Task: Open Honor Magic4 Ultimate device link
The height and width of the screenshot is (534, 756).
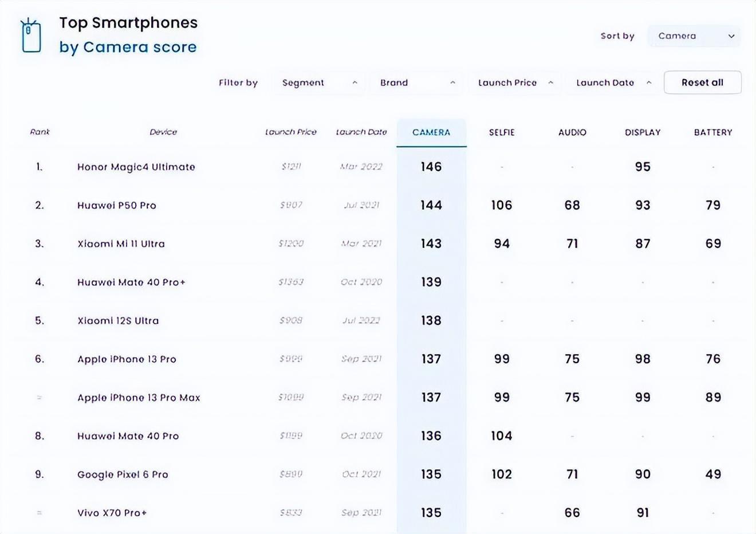Action: pyautogui.click(x=136, y=167)
